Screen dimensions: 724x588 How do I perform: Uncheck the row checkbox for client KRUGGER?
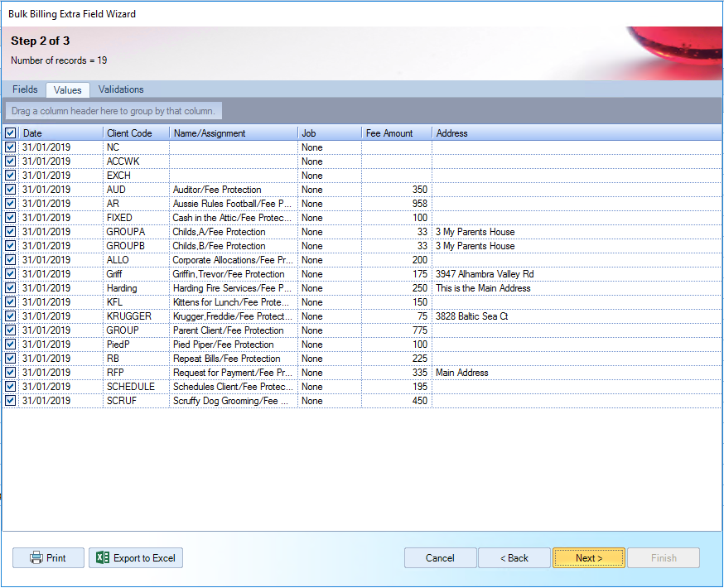10,316
